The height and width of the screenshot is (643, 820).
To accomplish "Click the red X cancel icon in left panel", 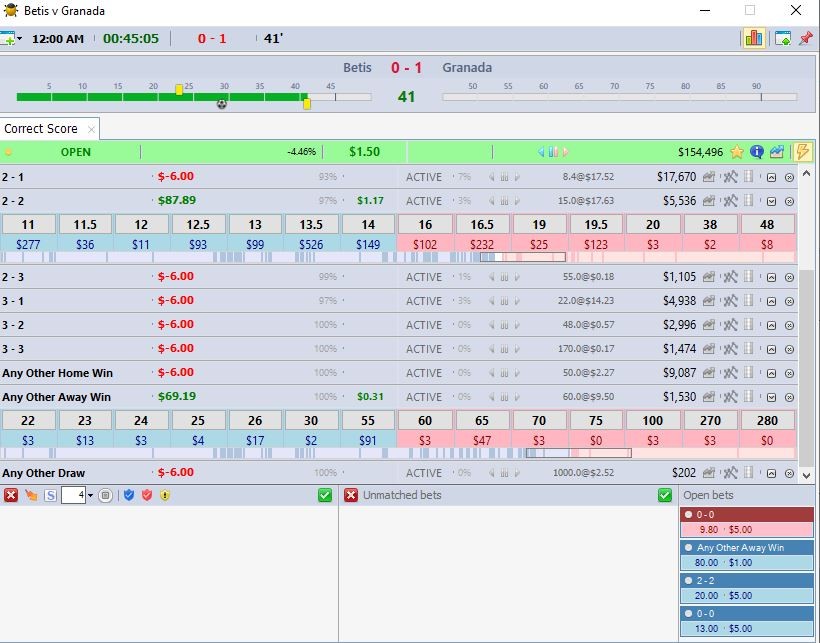I will coord(10,495).
